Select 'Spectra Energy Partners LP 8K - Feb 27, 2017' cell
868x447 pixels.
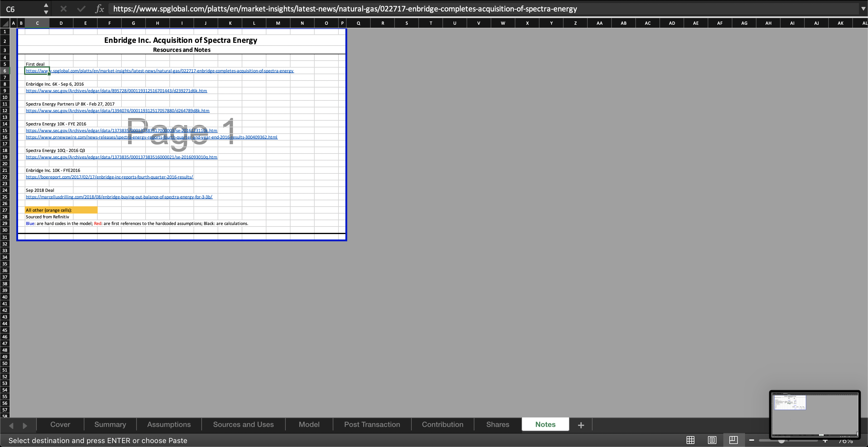pyautogui.click(x=70, y=104)
